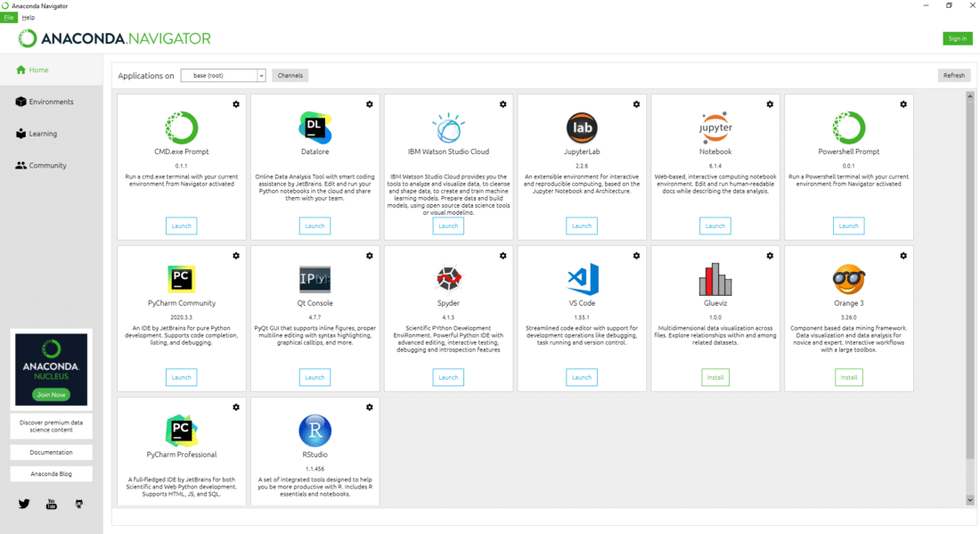Open the RStudio icon

314,430
